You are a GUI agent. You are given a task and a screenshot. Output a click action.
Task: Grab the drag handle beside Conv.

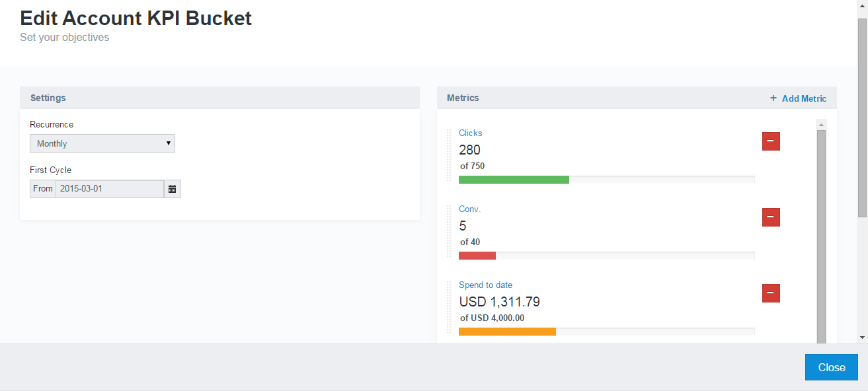point(450,231)
